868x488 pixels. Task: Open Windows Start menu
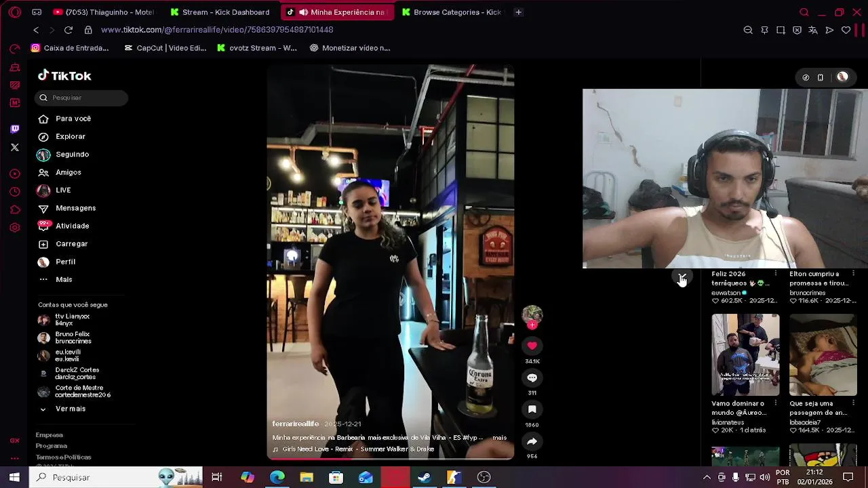click(x=14, y=477)
